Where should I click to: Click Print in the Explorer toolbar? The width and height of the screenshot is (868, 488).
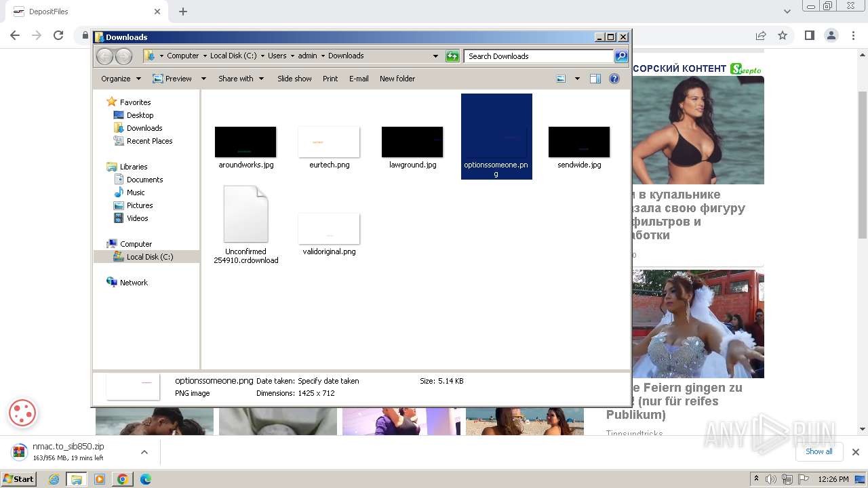click(330, 79)
